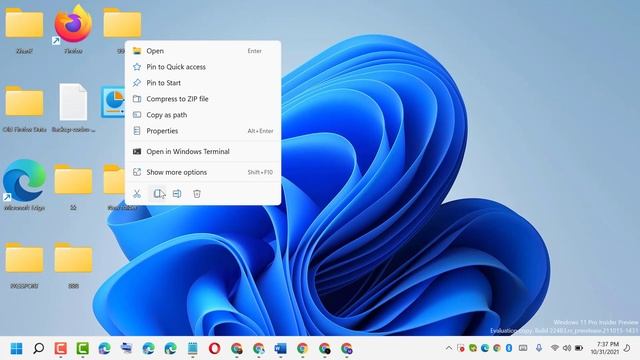This screenshot has width=640, height=360.
Task: Select the Backup-codes file on desktop
Action: [73, 108]
